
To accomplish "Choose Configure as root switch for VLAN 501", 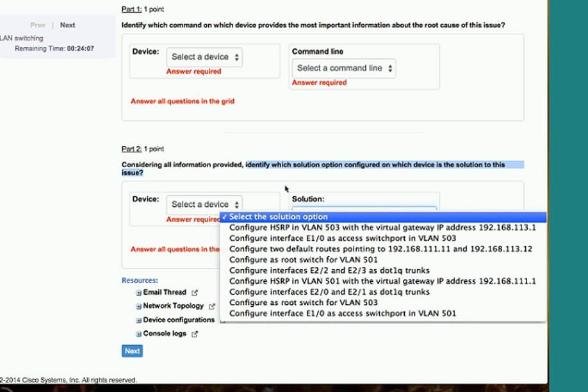I will [x=303, y=260].
